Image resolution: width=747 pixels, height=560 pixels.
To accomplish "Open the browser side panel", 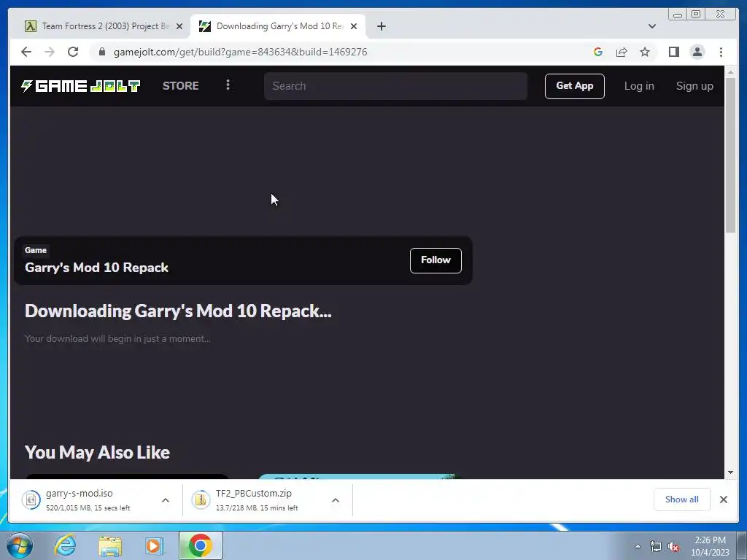I will point(673,52).
